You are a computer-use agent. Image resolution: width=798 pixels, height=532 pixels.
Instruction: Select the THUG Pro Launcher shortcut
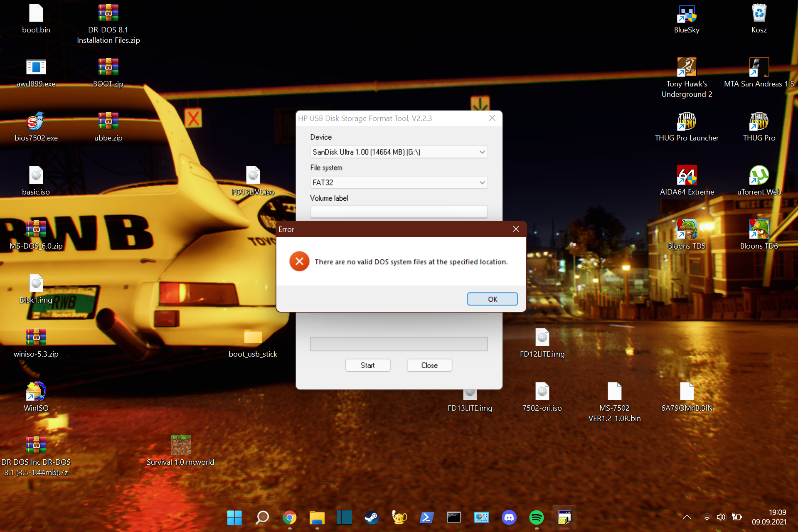pos(687,121)
